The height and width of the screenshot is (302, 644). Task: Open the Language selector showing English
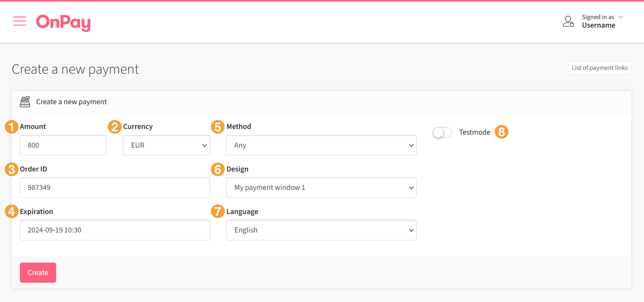tap(321, 230)
